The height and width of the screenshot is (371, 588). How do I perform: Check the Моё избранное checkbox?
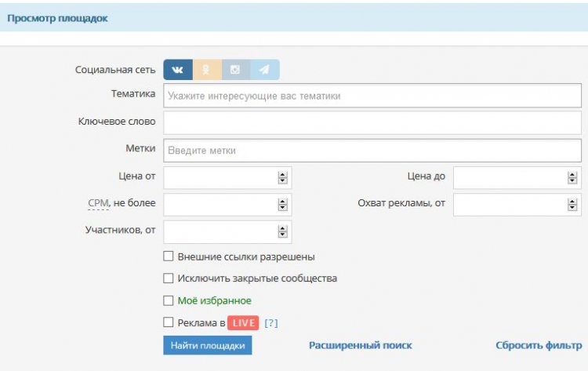(169, 300)
